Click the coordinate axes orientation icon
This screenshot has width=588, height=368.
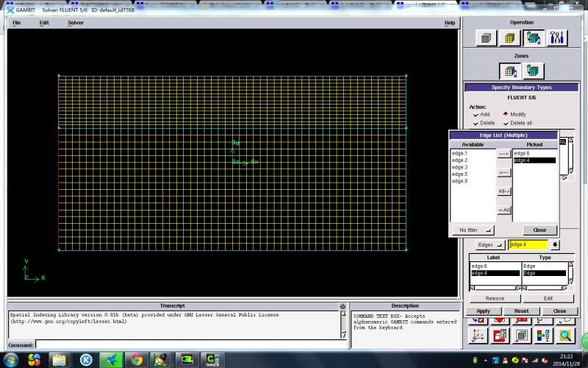tap(478, 335)
